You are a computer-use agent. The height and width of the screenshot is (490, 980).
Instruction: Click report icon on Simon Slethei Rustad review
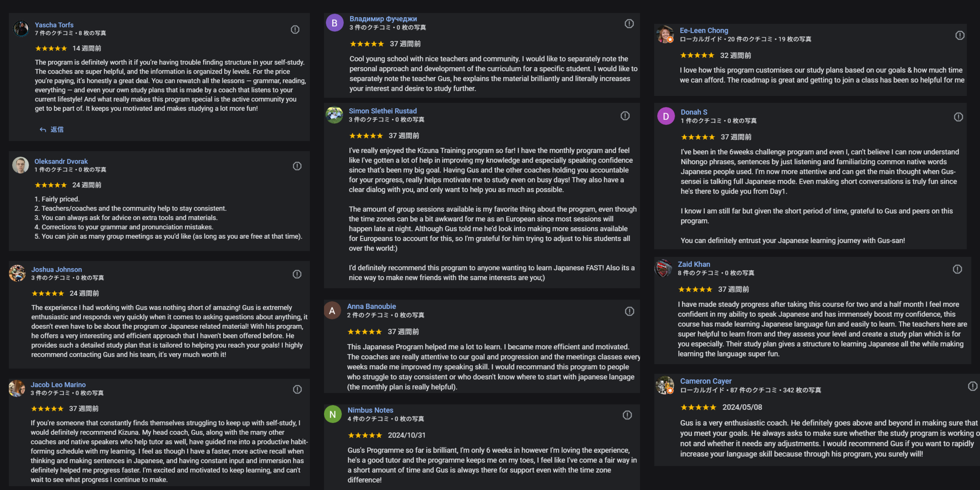pyautogui.click(x=625, y=116)
